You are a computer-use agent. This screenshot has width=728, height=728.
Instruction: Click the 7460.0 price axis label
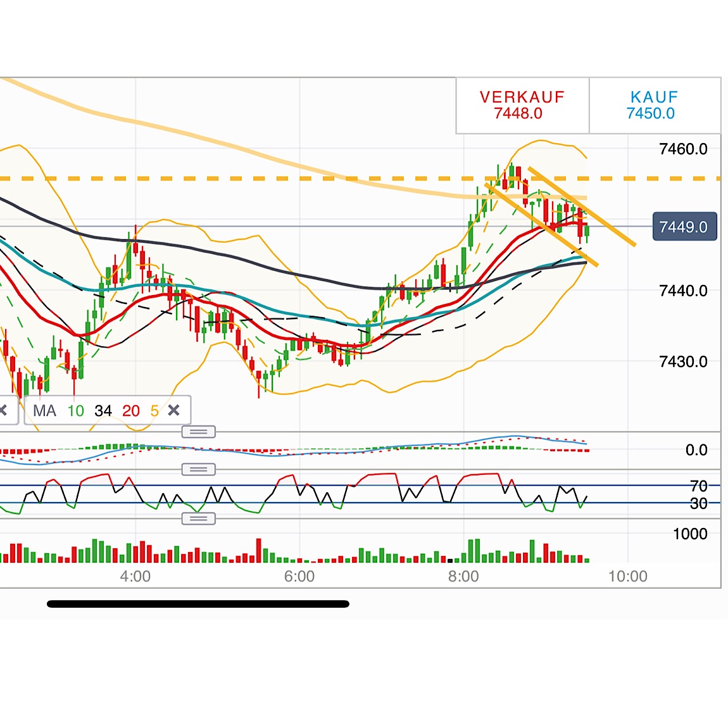point(684,149)
